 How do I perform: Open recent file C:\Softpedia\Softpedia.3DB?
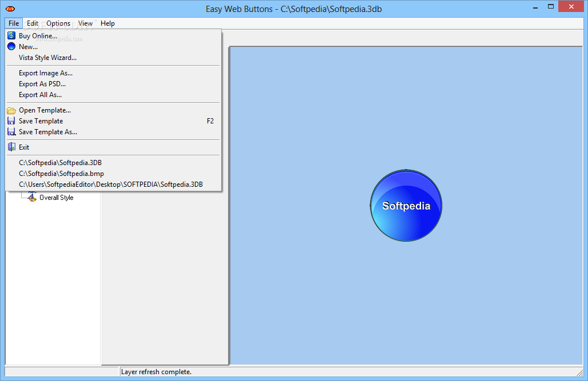(x=113, y=163)
